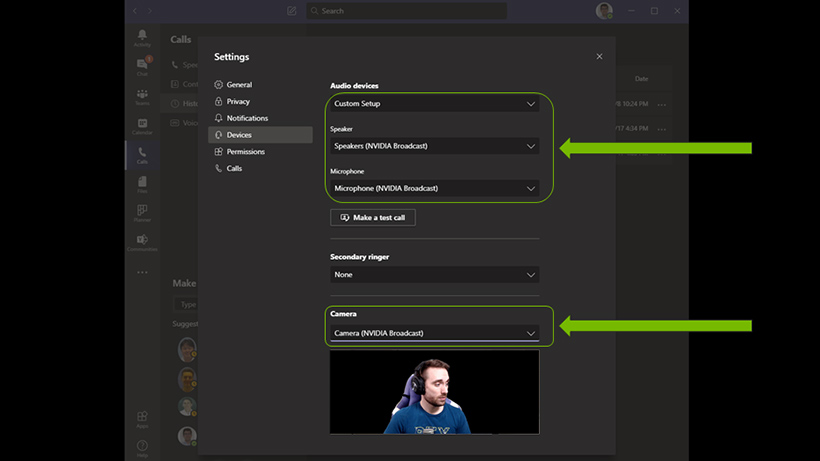Viewport: 820px width, 461px height.
Task: Switch to the General settings tab
Action: tap(238, 85)
